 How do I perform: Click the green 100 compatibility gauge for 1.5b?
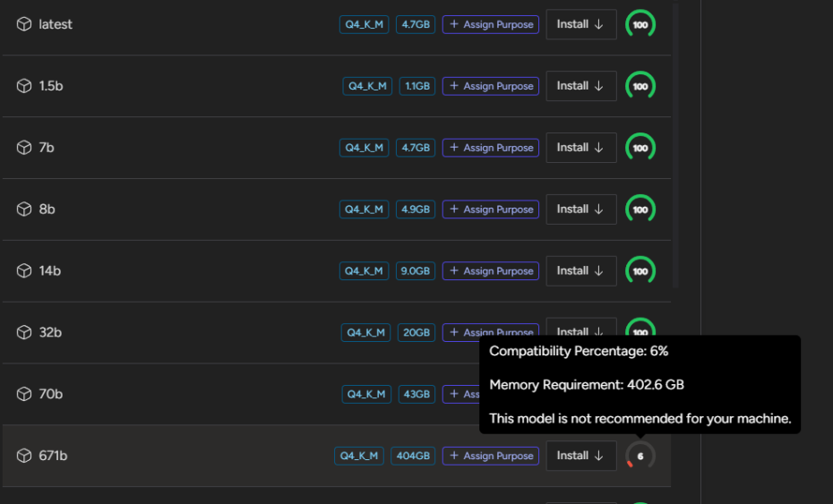[x=640, y=86]
